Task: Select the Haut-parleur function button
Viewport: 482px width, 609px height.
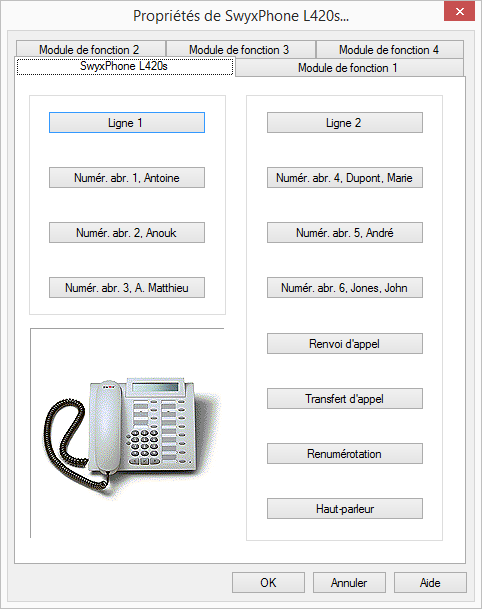Action: point(345,509)
